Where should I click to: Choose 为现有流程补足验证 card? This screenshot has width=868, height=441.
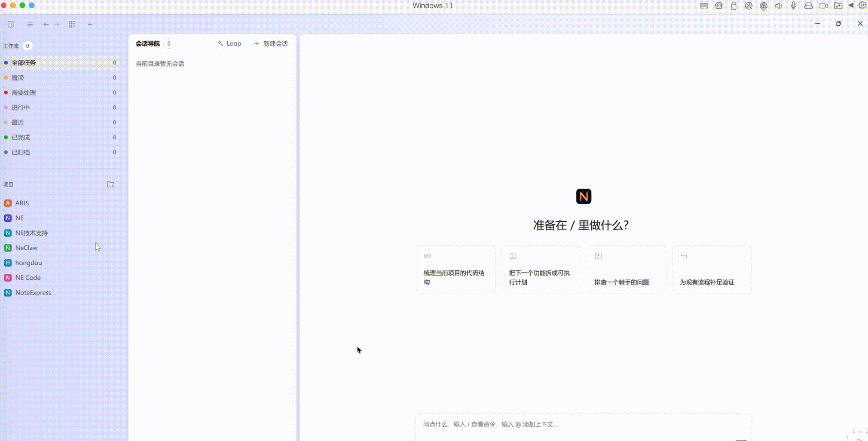coord(712,269)
